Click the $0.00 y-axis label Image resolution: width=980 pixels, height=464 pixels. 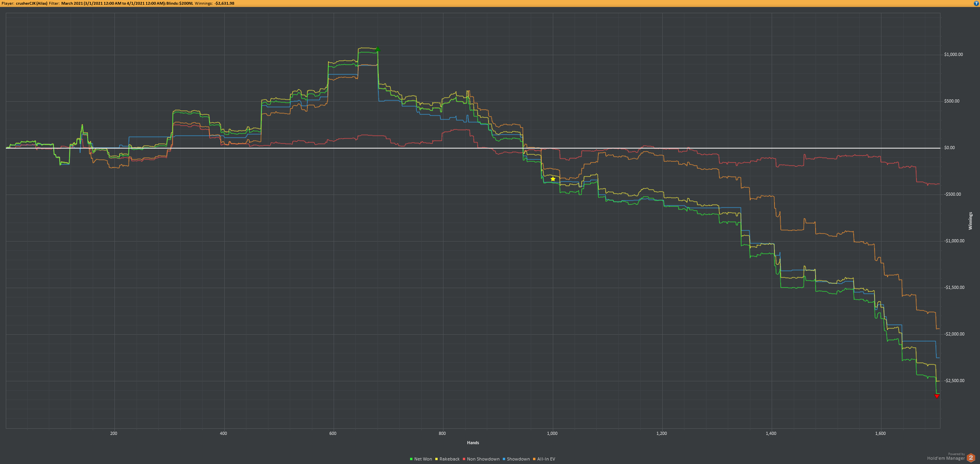point(949,148)
